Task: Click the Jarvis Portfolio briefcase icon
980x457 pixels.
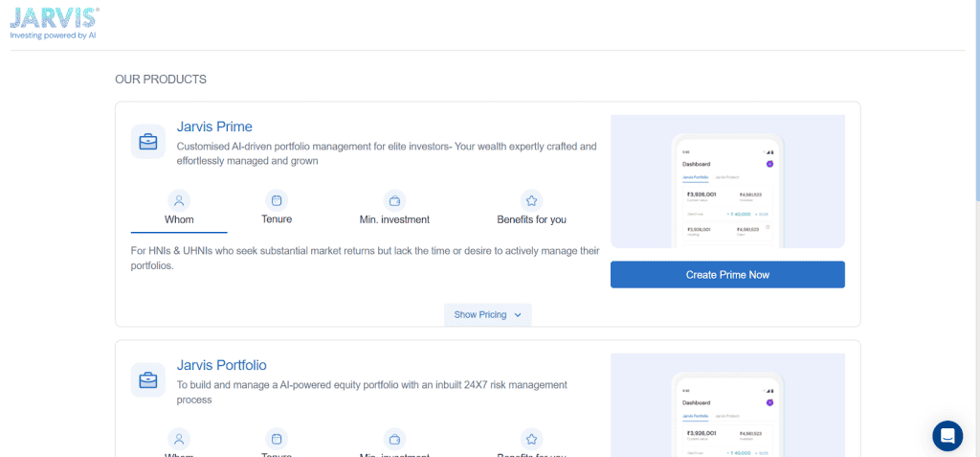Action: [148, 380]
